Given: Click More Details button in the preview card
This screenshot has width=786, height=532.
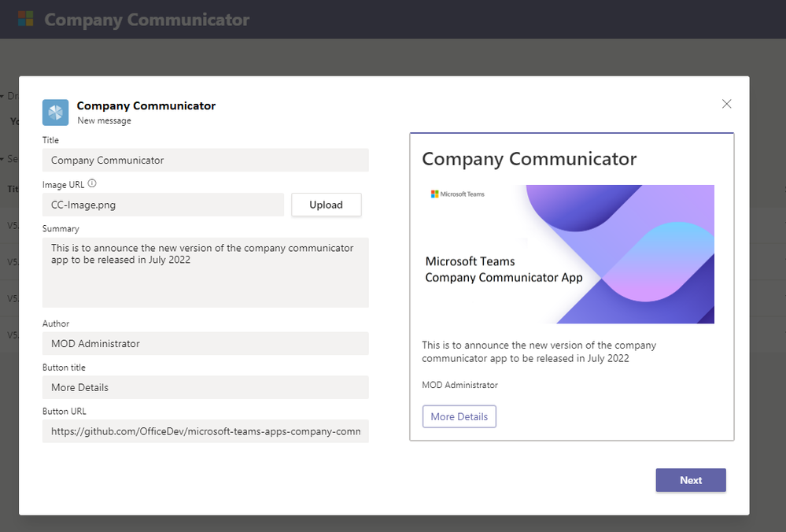Looking at the screenshot, I should (x=459, y=416).
